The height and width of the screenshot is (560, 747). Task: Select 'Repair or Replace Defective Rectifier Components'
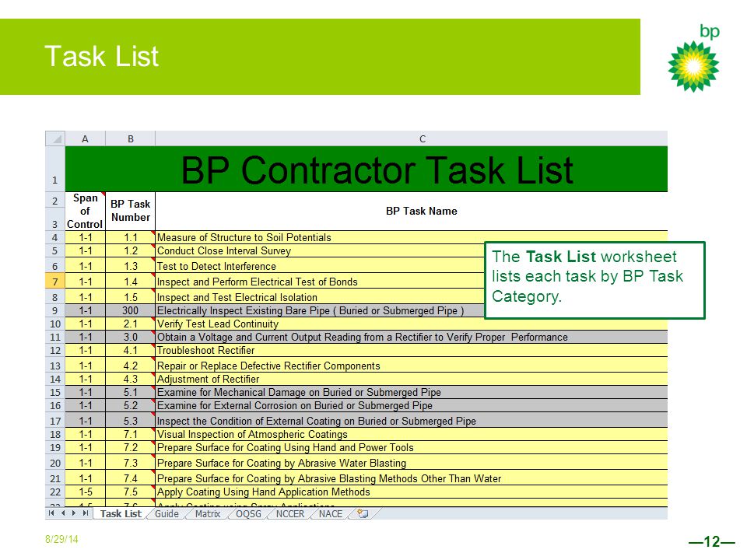coord(412,366)
